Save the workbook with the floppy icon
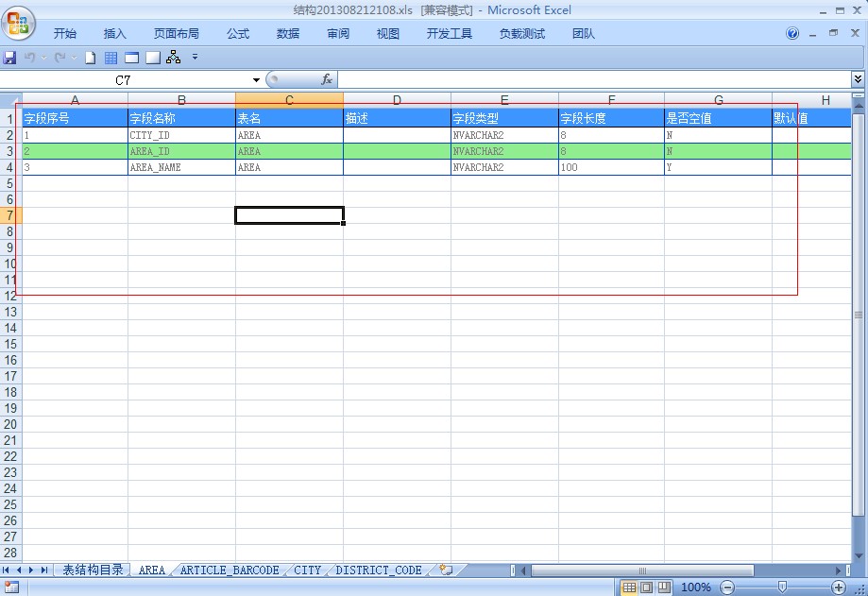This screenshot has height=596, width=868. [9, 58]
